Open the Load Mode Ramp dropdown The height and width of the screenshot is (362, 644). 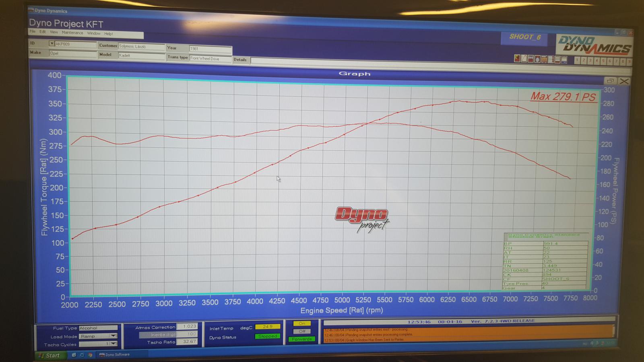click(x=113, y=336)
